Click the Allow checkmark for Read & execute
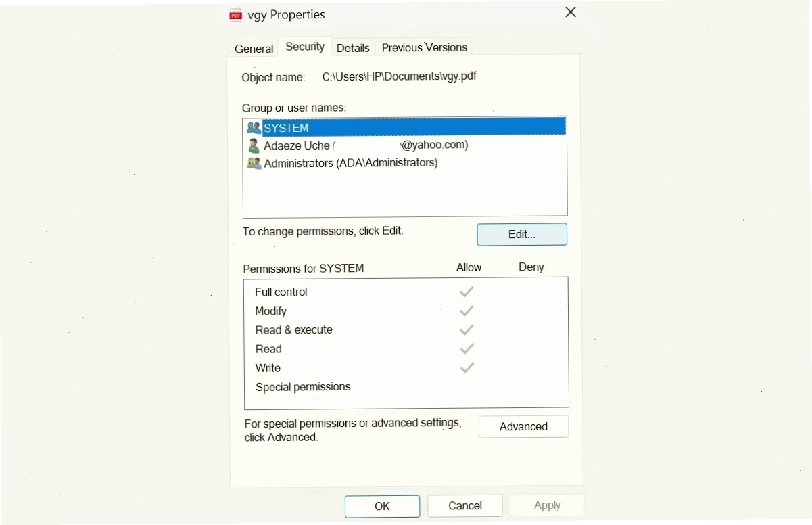The height and width of the screenshot is (525, 812). pos(467,329)
